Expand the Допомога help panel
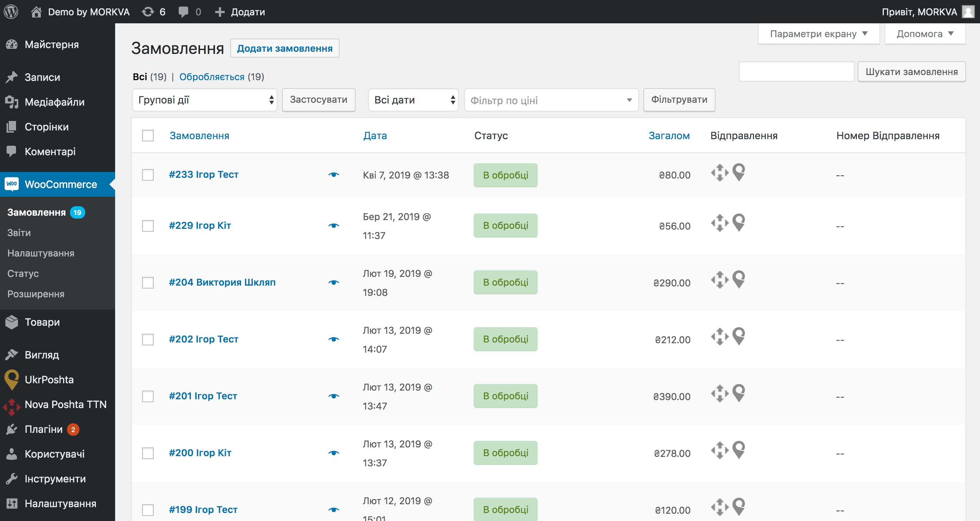980x521 pixels. click(925, 34)
